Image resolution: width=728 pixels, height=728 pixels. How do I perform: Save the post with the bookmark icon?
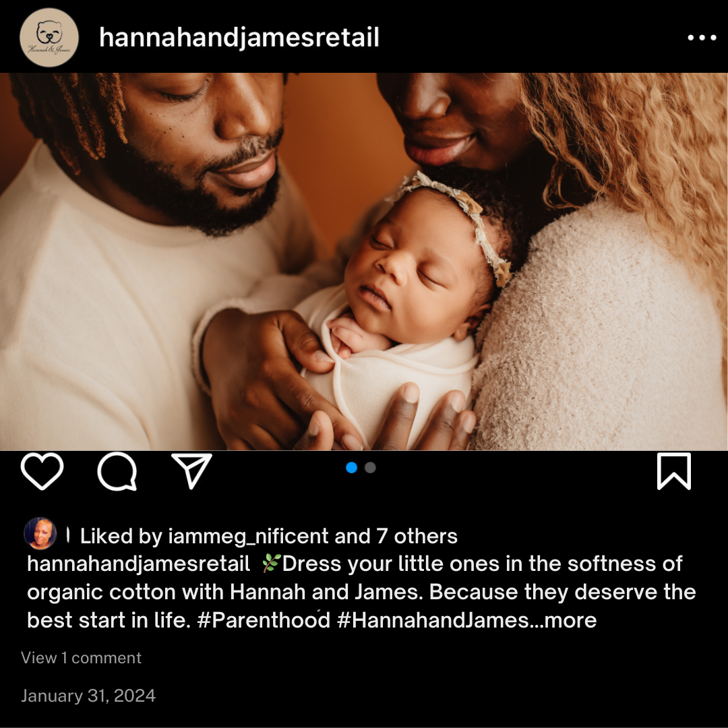point(673,471)
